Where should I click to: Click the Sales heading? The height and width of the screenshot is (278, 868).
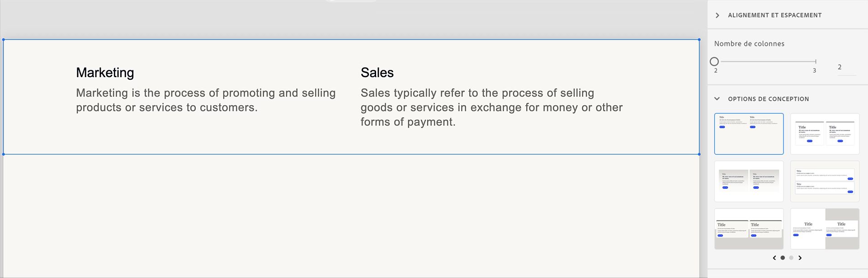pos(377,73)
